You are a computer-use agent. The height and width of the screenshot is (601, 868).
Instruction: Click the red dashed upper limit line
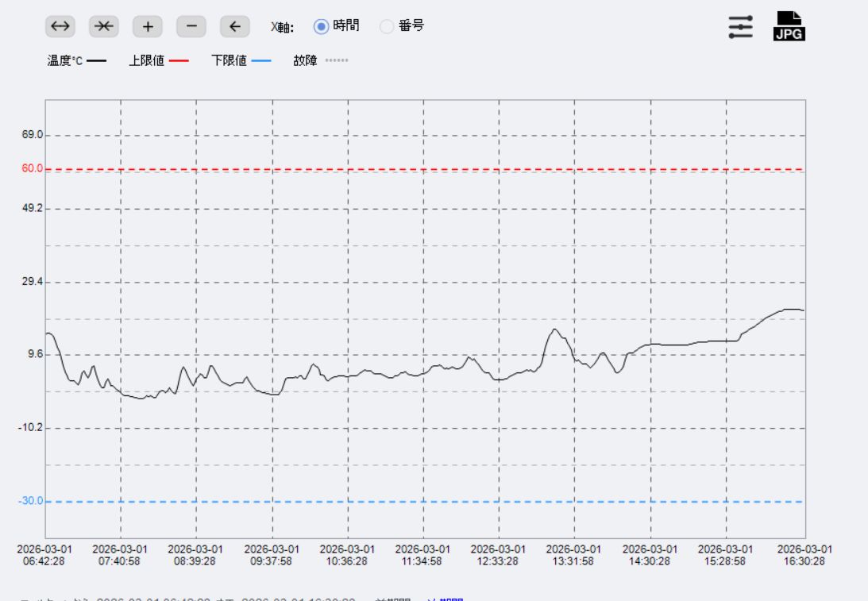(x=397, y=169)
